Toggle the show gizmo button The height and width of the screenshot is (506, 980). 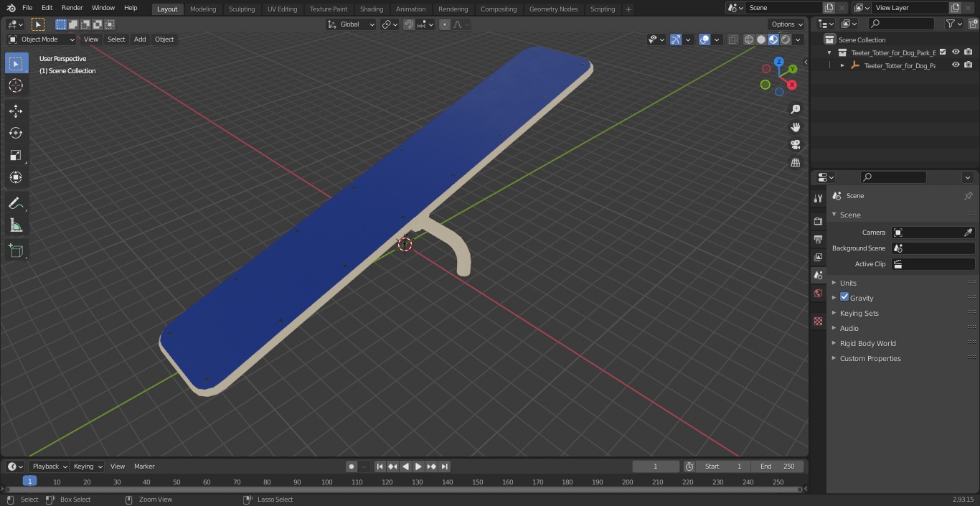point(675,39)
